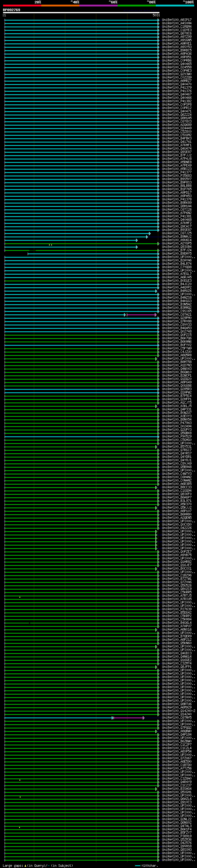Viewport: 197px width, 868px height.
Task: Click the white query bar with length 503
Action: click(x=81, y=12)
